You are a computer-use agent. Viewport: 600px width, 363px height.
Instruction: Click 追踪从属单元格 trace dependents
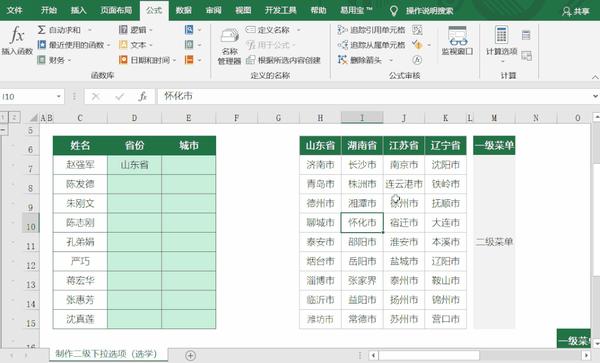tap(372, 45)
